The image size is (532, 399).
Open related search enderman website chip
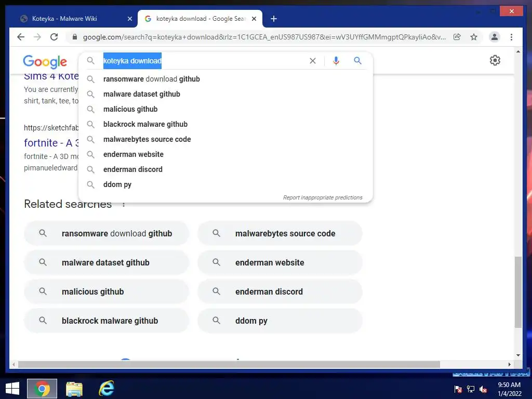point(280,262)
